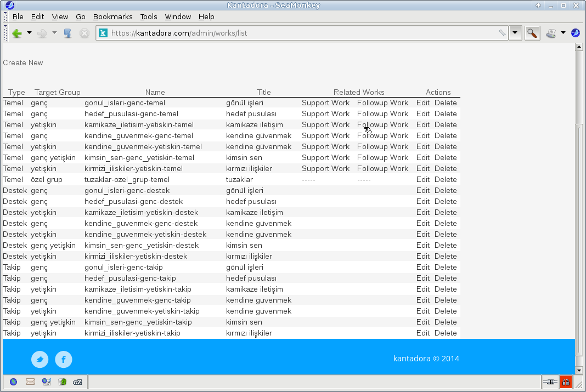Open the Bookmarks menu
The width and height of the screenshot is (586, 392).
pos(113,17)
